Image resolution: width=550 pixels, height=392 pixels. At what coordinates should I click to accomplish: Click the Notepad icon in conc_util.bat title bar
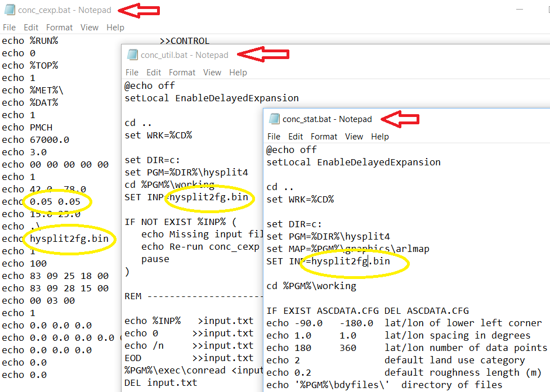pyautogui.click(x=132, y=55)
